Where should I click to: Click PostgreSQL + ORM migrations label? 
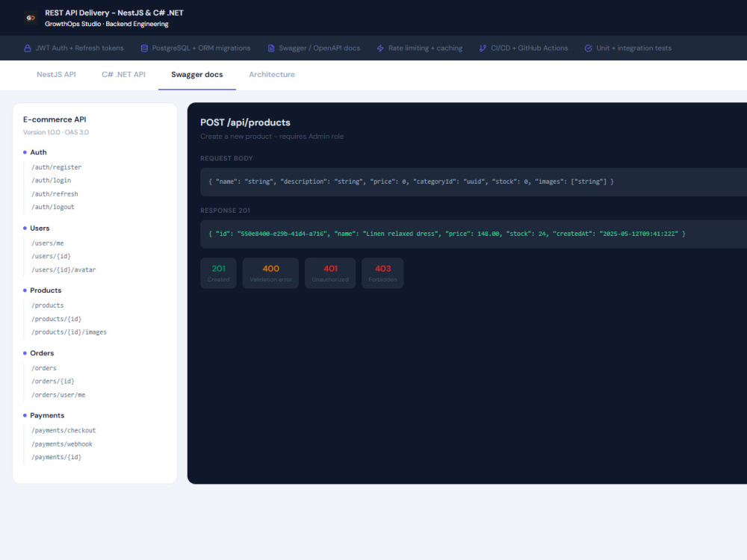tap(201, 48)
